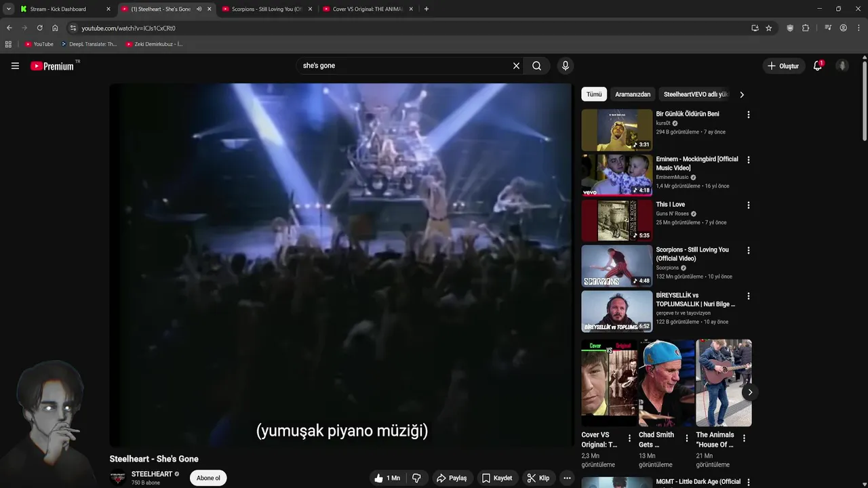Open the browser three-dot menu

tap(859, 28)
